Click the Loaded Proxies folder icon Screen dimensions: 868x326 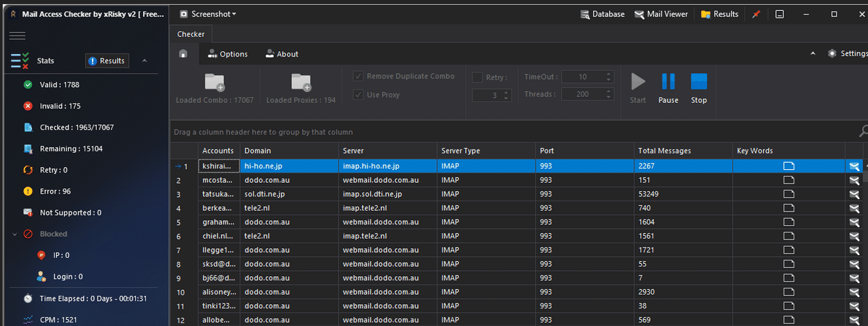click(301, 83)
